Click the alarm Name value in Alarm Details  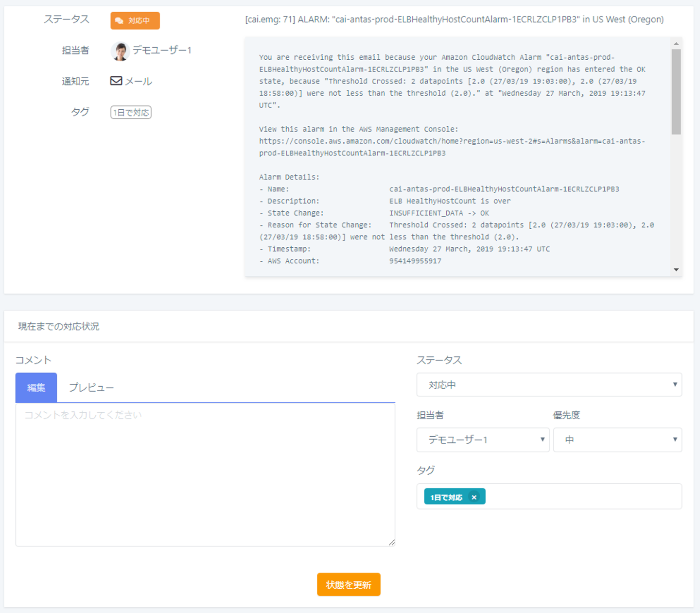504,189
